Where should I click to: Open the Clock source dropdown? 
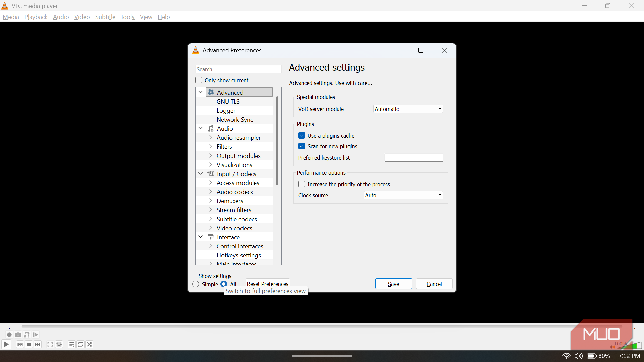[x=403, y=195]
